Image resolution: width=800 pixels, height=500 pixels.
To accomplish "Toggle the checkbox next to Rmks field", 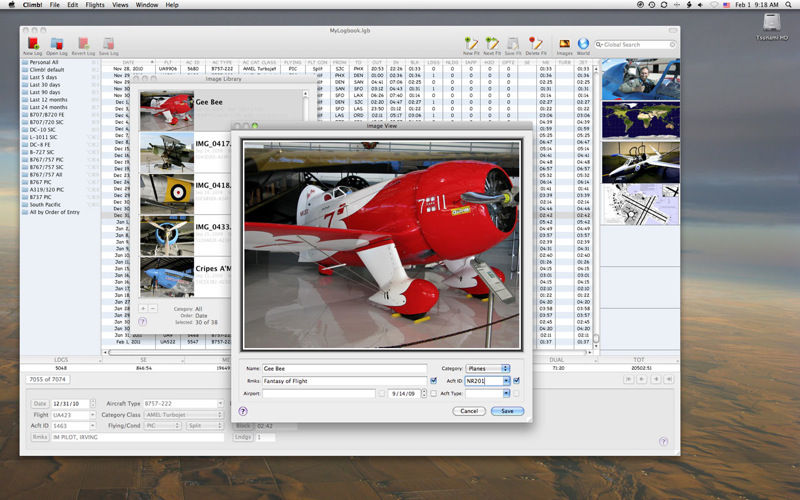I will click(434, 381).
